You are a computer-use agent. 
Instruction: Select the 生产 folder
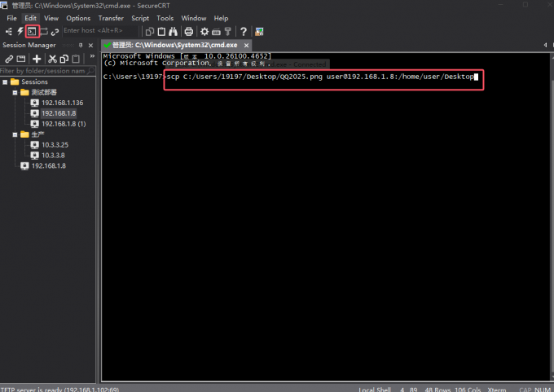[37, 134]
